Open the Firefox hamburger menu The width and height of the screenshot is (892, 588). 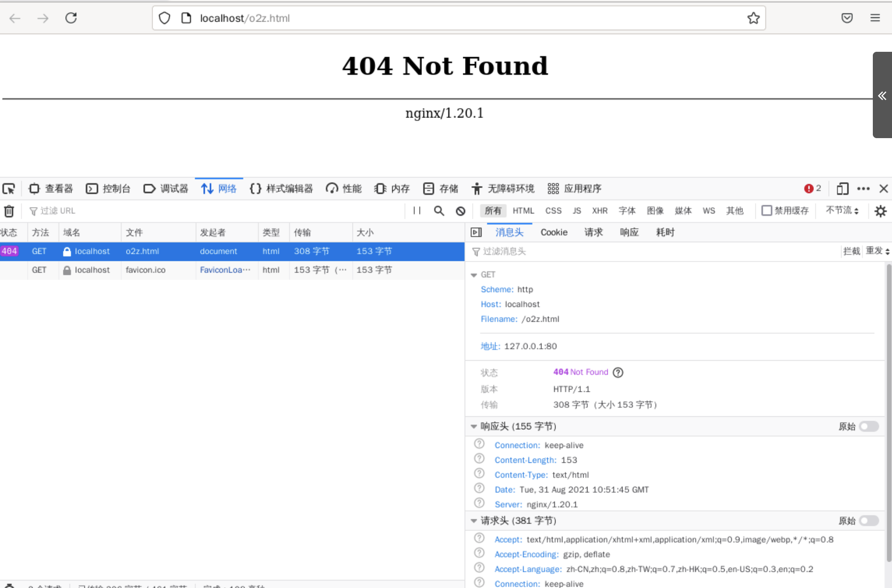pos(875,18)
